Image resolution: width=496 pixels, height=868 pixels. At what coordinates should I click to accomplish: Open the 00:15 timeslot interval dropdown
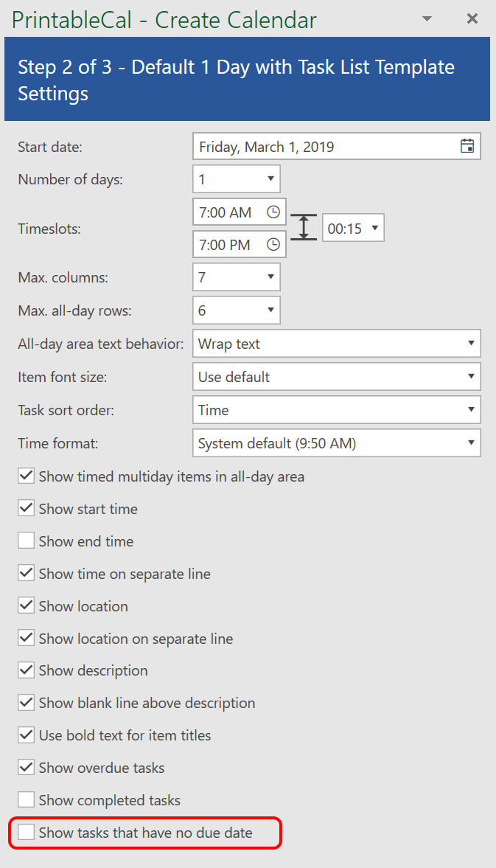coord(374,229)
